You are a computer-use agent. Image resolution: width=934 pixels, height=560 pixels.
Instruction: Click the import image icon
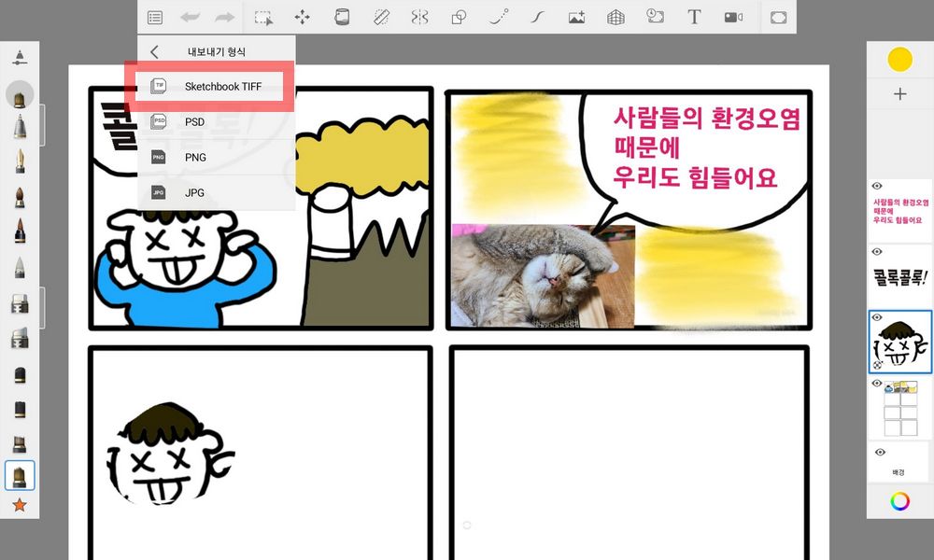576,17
